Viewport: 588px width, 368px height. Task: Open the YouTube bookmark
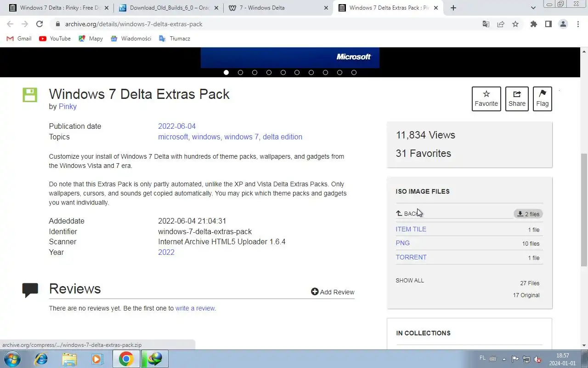[x=55, y=39]
